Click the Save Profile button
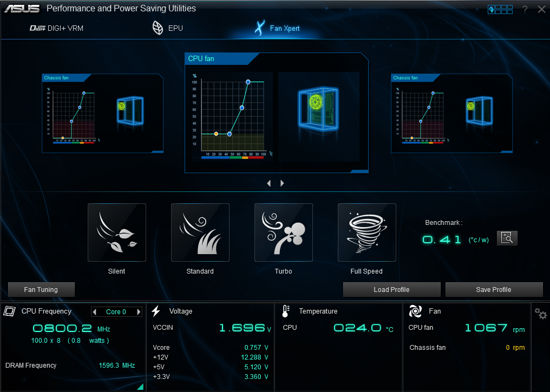The height and width of the screenshot is (392, 550). point(494,290)
